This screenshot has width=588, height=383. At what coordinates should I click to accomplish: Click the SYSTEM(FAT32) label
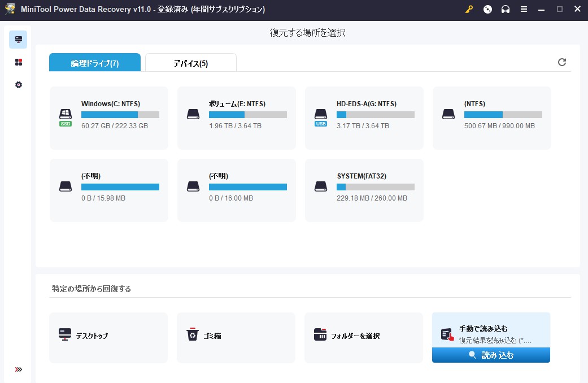point(361,176)
